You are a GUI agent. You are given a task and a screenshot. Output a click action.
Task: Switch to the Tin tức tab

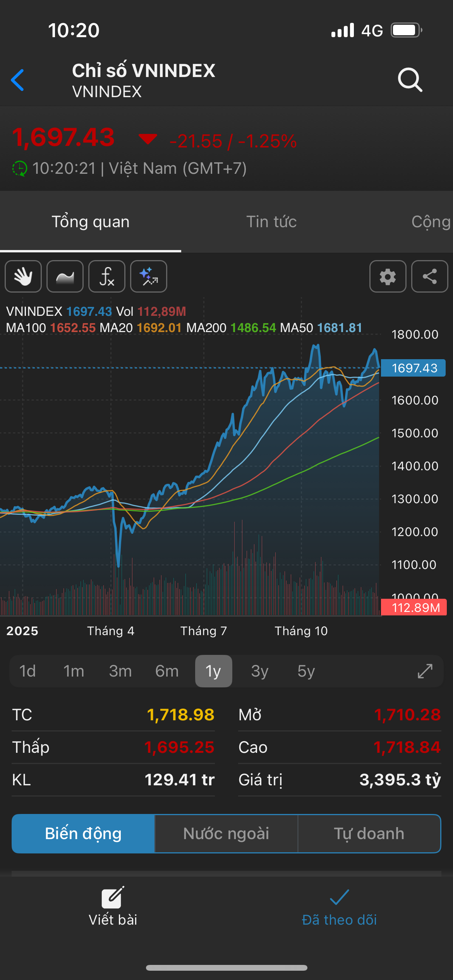(x=271, y=222)
